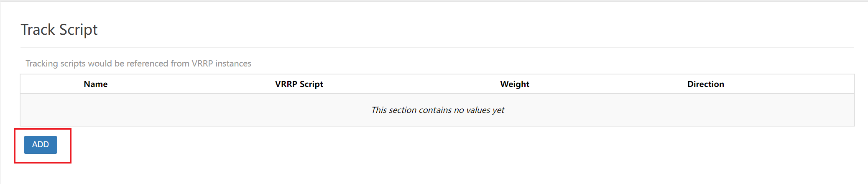Click the word values in the placeholder message
868x184 pixels.
click(478, 110)
